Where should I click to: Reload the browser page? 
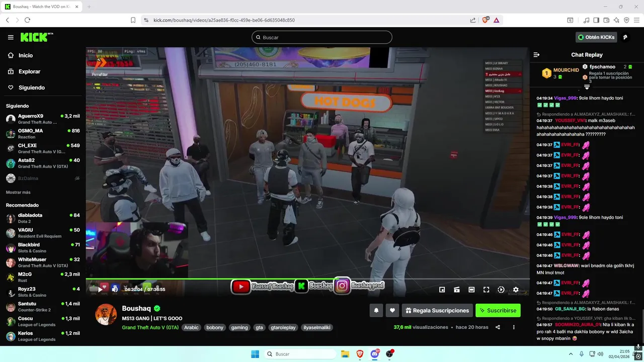click(27, 20)
